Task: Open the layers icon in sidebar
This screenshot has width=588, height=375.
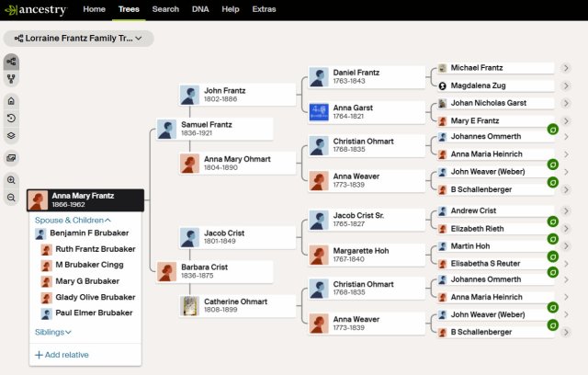Action: [12, 136]
